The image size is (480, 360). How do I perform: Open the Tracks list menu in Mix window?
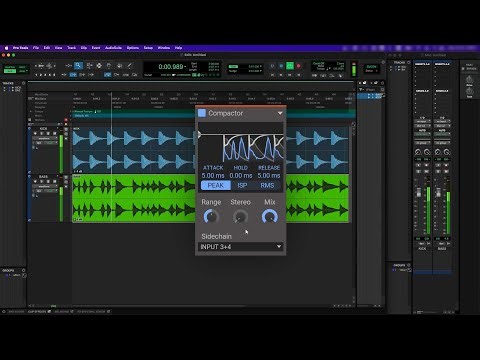(x=409, y=62)
